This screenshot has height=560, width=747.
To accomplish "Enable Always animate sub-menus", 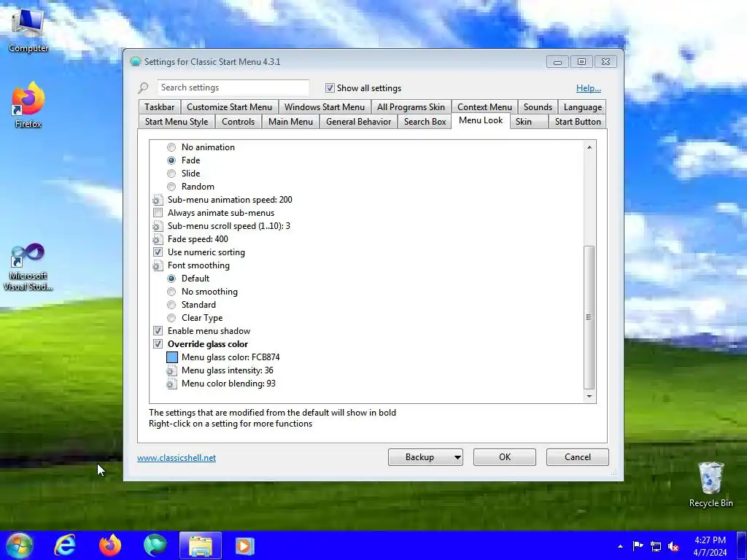I will [158, 213].
